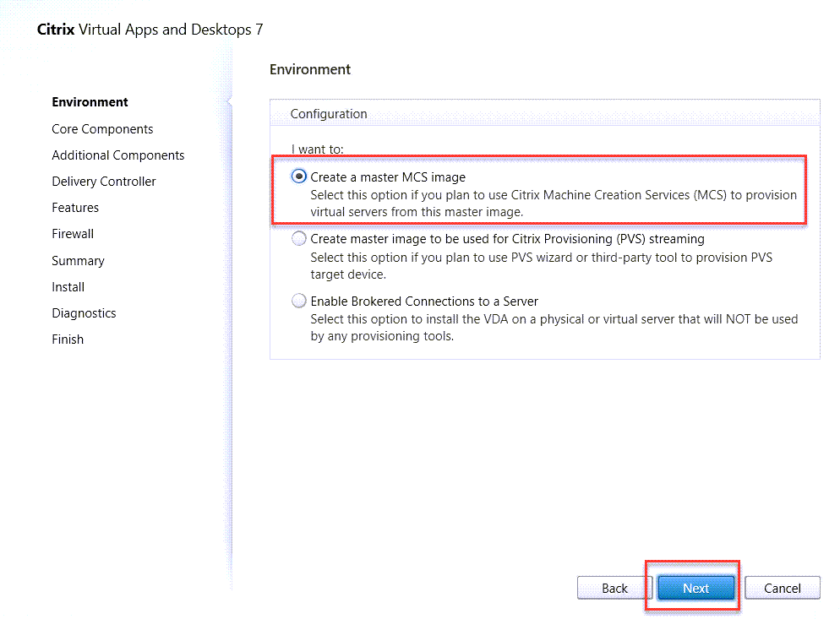The height and width of the screenshot is (630, 840).
Task: Jump to the Core Components step
Action: 102,129
